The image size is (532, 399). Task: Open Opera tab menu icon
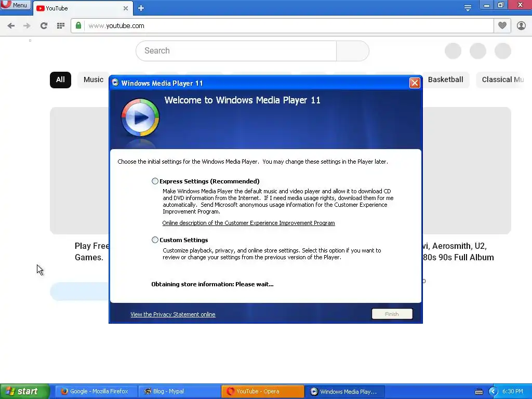[x=468, y=8]
